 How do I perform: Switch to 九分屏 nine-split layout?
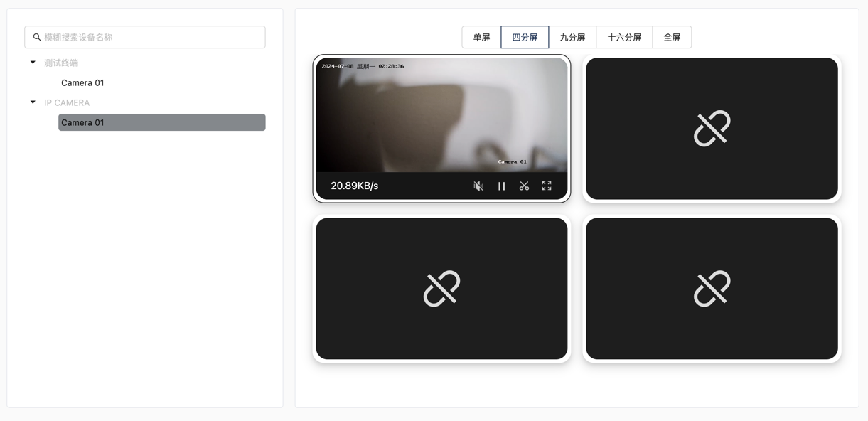(x=572, y=37)
